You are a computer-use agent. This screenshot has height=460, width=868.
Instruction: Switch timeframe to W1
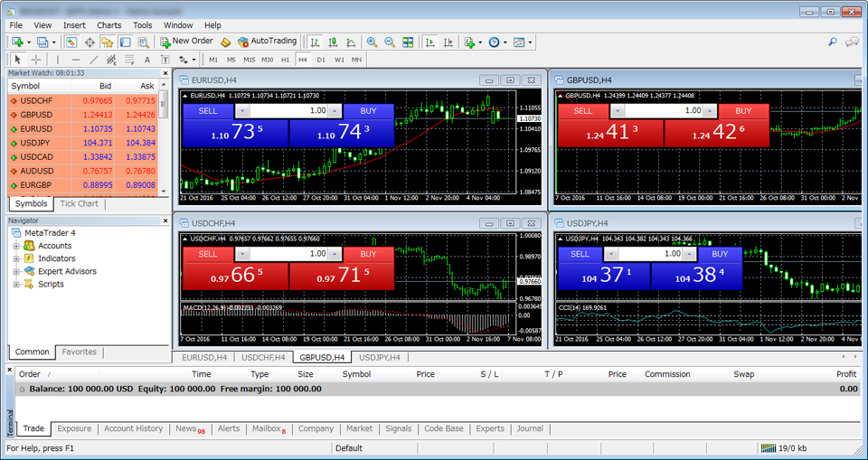[339, 60]
